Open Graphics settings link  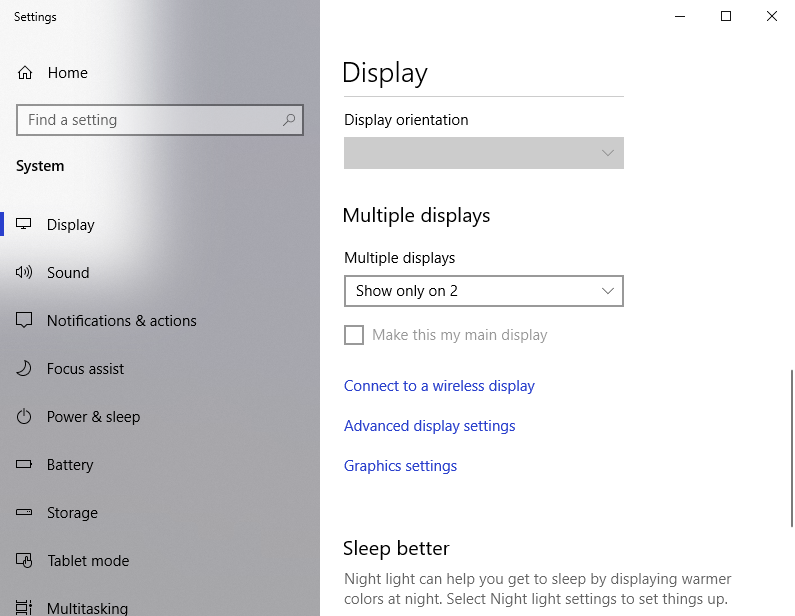click(400, 466)
